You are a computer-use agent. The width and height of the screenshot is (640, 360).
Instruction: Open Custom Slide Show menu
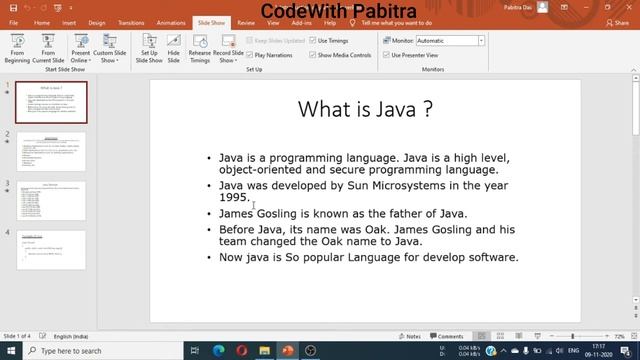click(x=109, y=49)
